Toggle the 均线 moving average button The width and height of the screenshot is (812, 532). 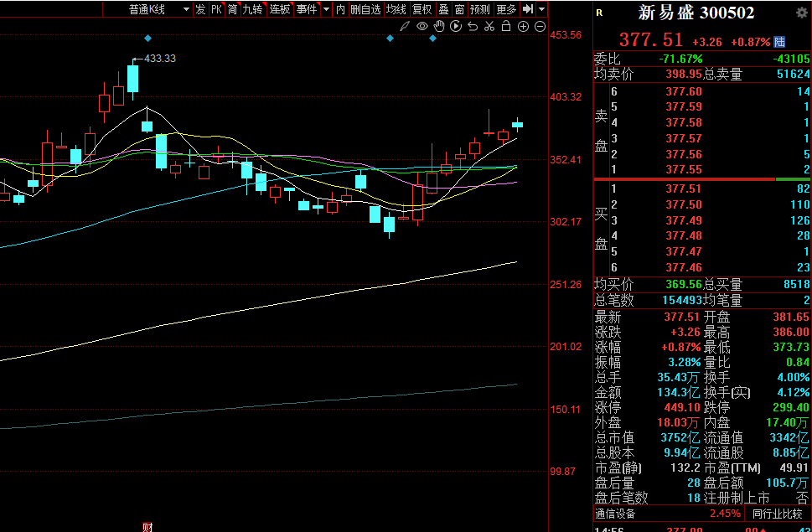396,9
